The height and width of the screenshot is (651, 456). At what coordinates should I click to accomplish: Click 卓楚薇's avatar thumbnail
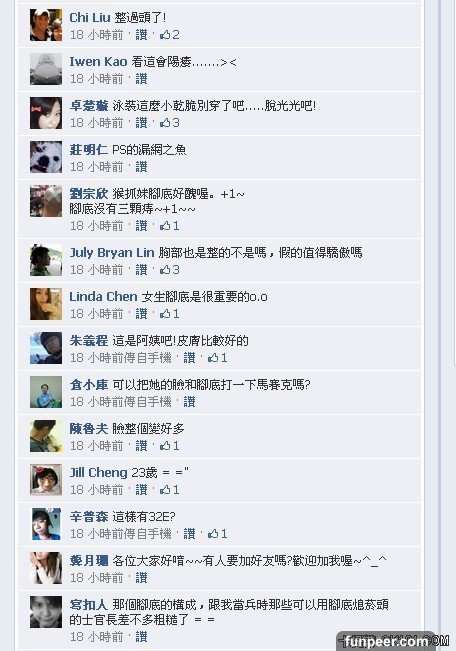tap(46, 113)
